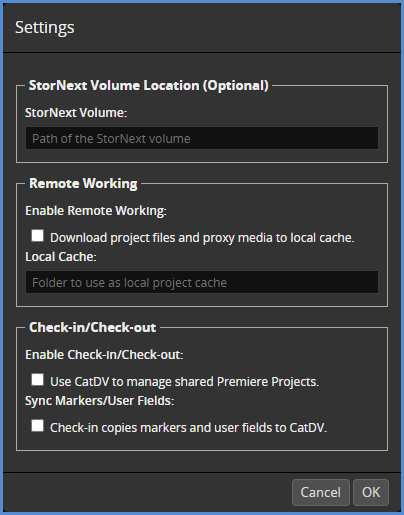Click the 'Sync Markers/User Fields:' label
The image size is (404, 515).
point(100,401)
